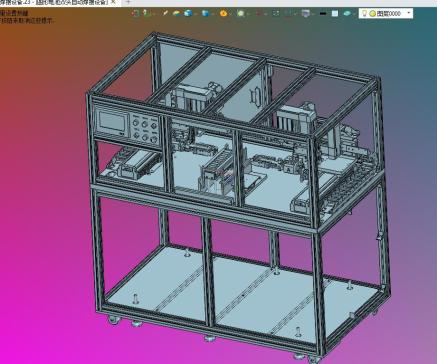Viewport: 437px width, 364px height.
Task: Select the welding equipment document tab
Action: pyautogui.click(x=55, y=2)
